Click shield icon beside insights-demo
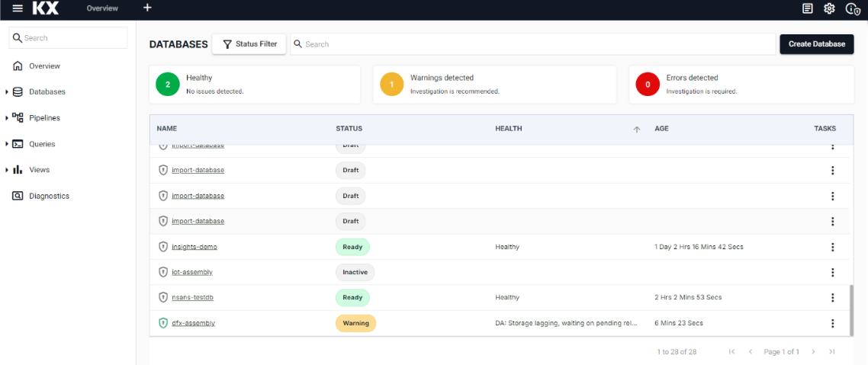The height and width of the screenshot is (365, 868). 162,247
